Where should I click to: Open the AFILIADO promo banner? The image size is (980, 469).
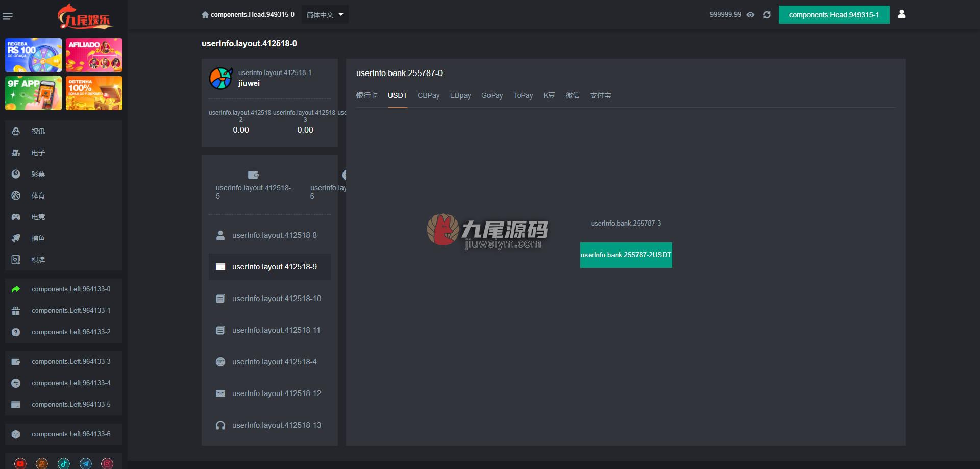(x=94, y=55)
